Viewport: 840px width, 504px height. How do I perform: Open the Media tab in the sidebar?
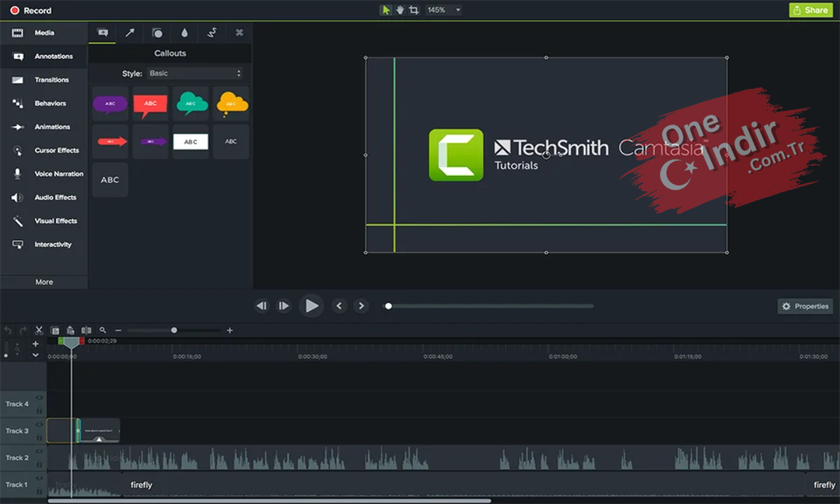coord(43,33)
